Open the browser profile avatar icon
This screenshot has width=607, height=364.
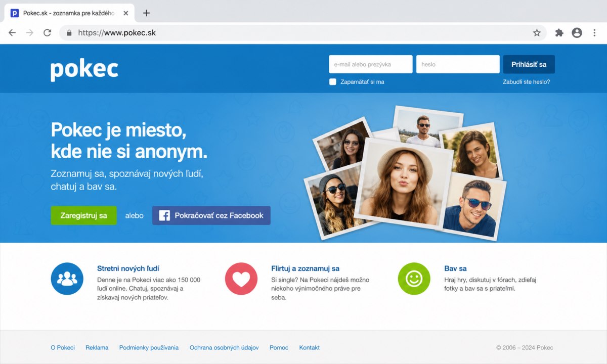point(577,33)
